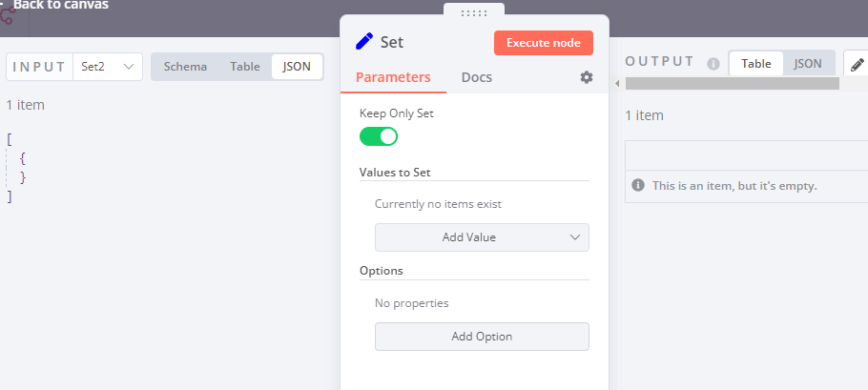Click the Add Option button
Viewport: 868px width, 390px height.
(482, 337)
